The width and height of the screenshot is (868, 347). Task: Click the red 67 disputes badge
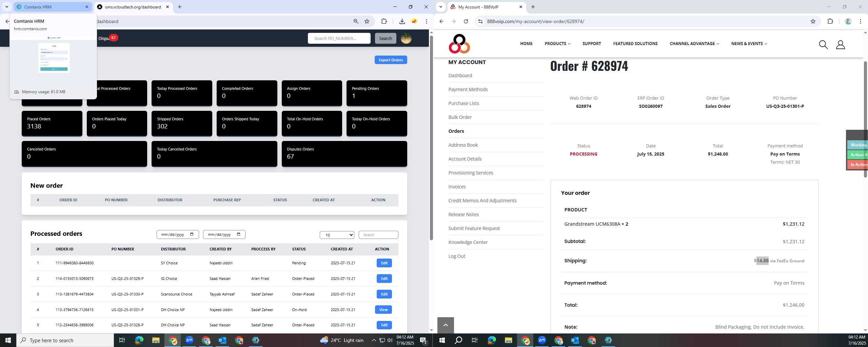click(x=113, y=38)
